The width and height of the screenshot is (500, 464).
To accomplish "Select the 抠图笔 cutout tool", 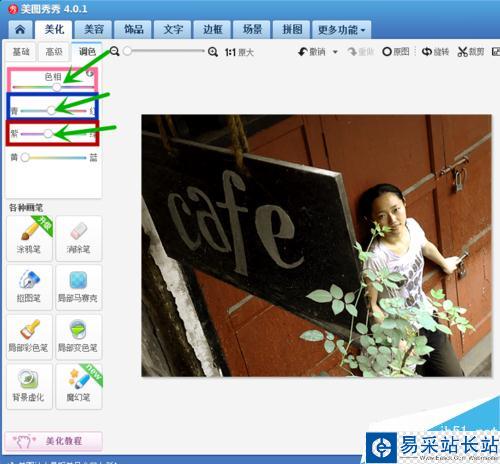I will [29, 287].
